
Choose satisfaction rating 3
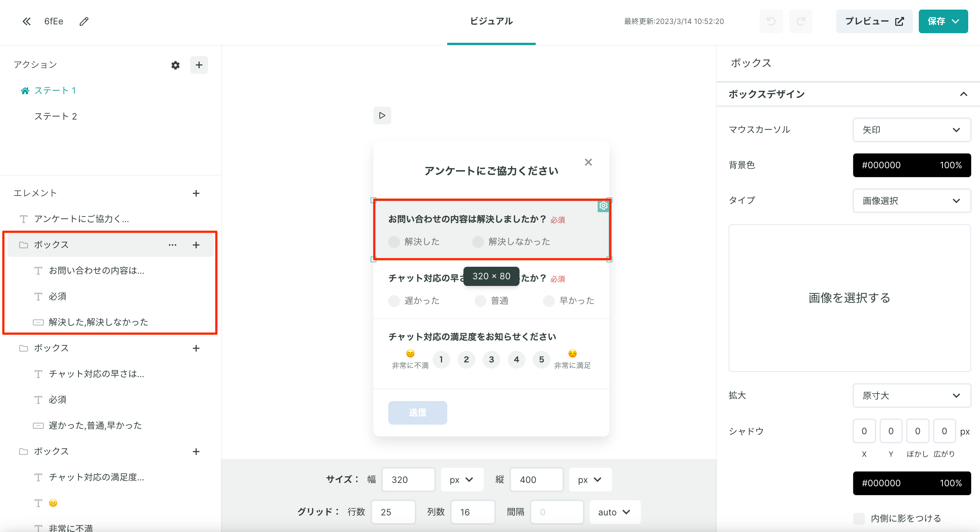click(x=491, y=360)
